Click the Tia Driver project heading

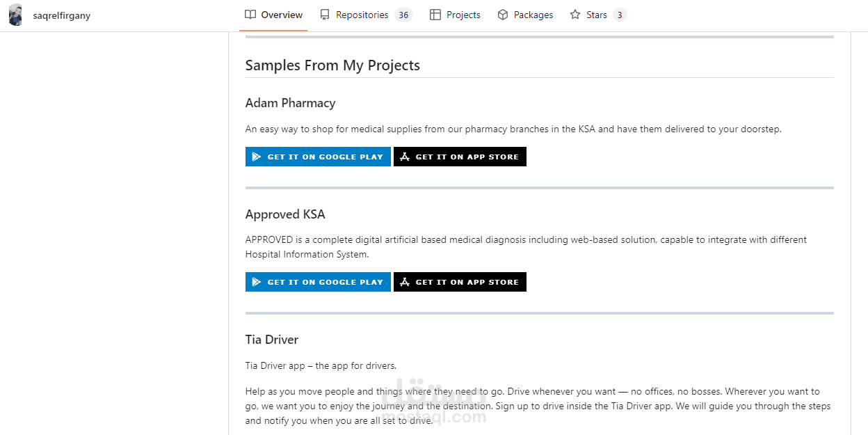pyautogui.click(x=272, y=340)
